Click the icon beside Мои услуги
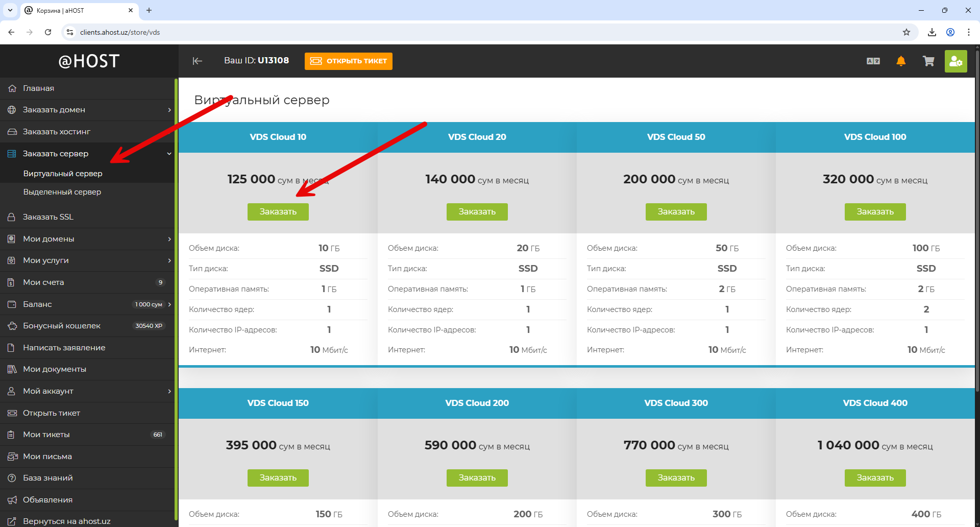 [x=12, y=260]
